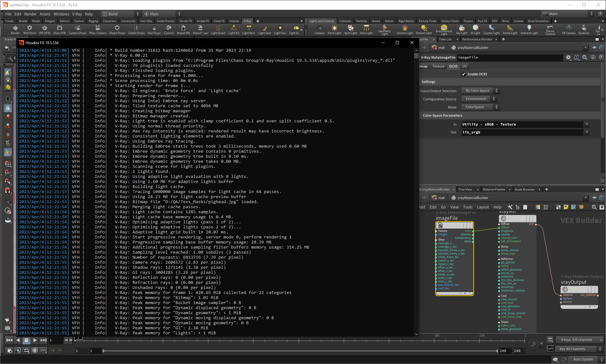The height and width of the screenshot is (364, 606).
Task: Select the Performance Monitor tab
Action: [x=477, y=39]
